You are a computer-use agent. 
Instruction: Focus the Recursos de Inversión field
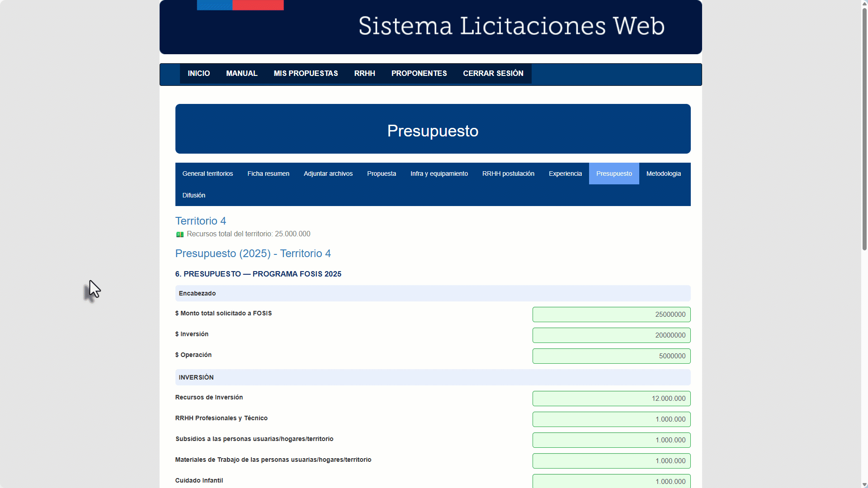611,399
